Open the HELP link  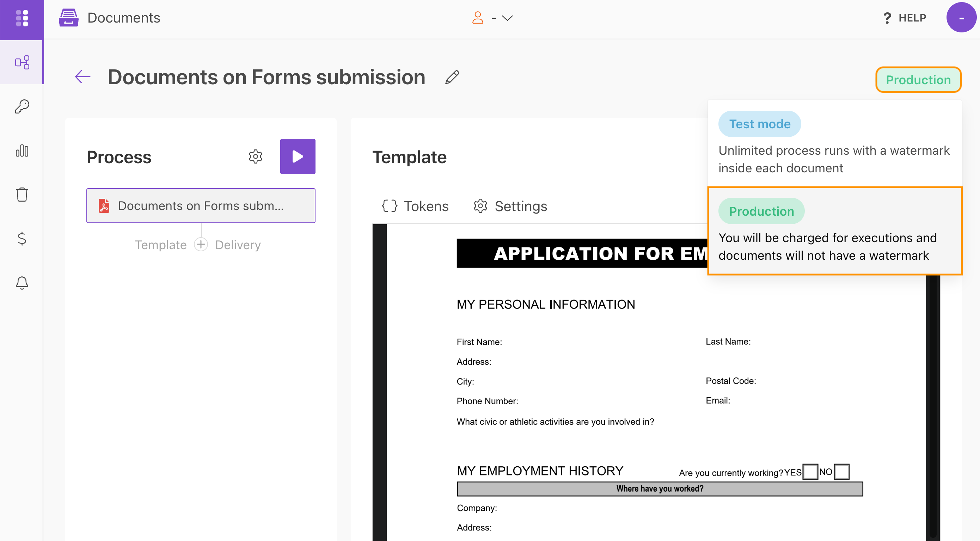[x=912, y=18]
